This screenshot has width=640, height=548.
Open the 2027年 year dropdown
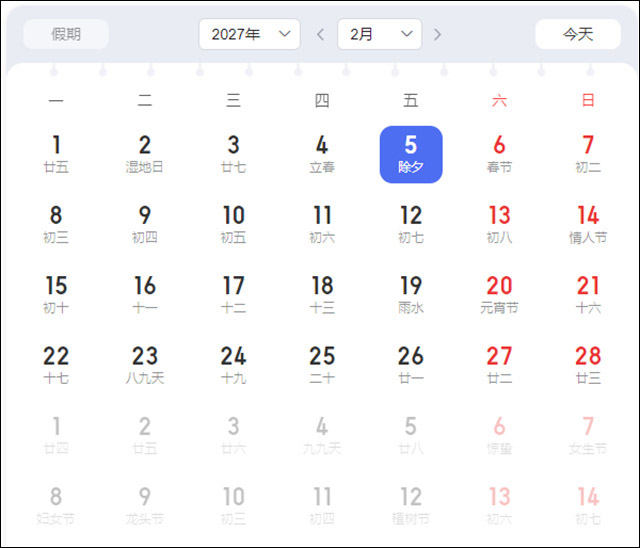tap(249, 34)
